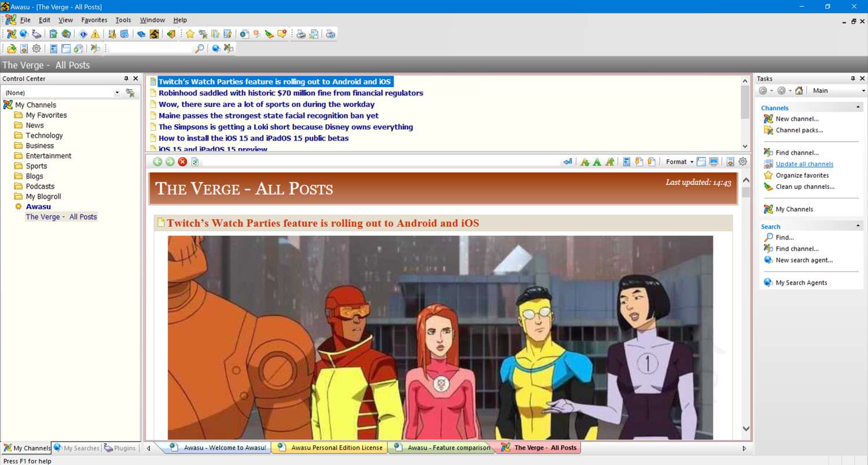The height and width of the screenshot is (465, 868).
Task: Go back with the green left arrow
Action: 157,162
